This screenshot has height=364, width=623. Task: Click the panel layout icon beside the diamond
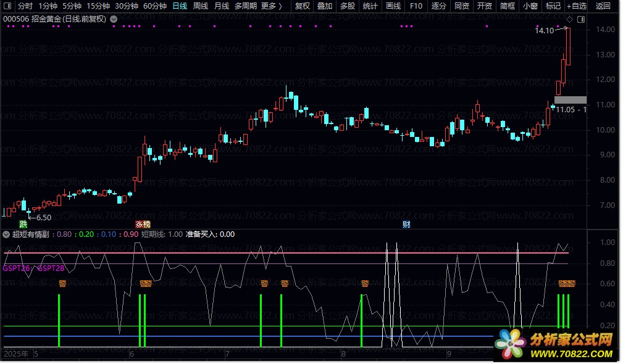[x=580, y=20]
